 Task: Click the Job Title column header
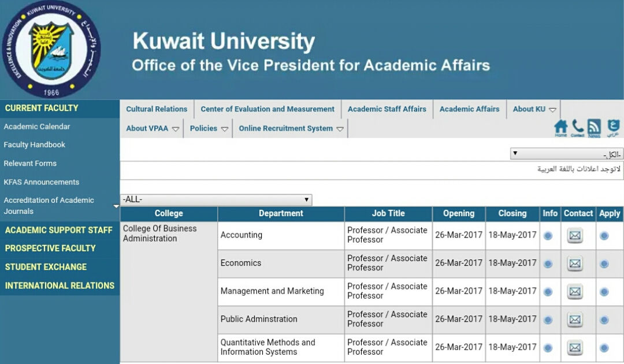click(x=388, y=214)
